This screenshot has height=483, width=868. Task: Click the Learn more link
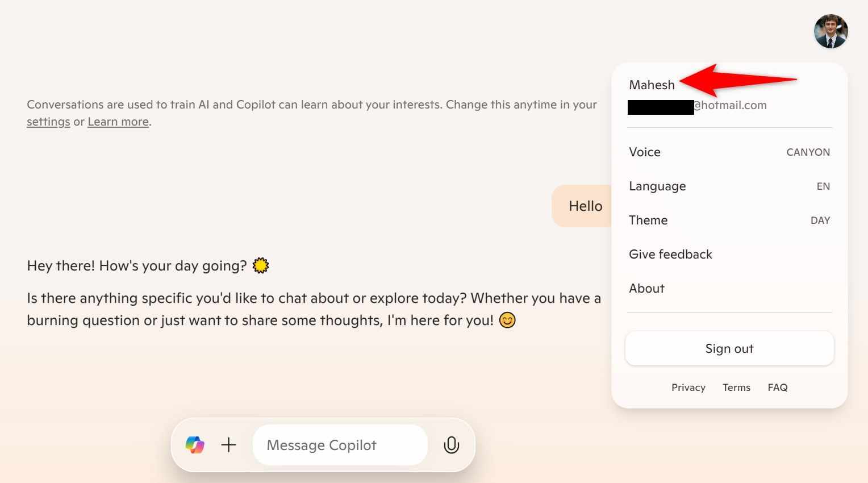pos(118,122)
